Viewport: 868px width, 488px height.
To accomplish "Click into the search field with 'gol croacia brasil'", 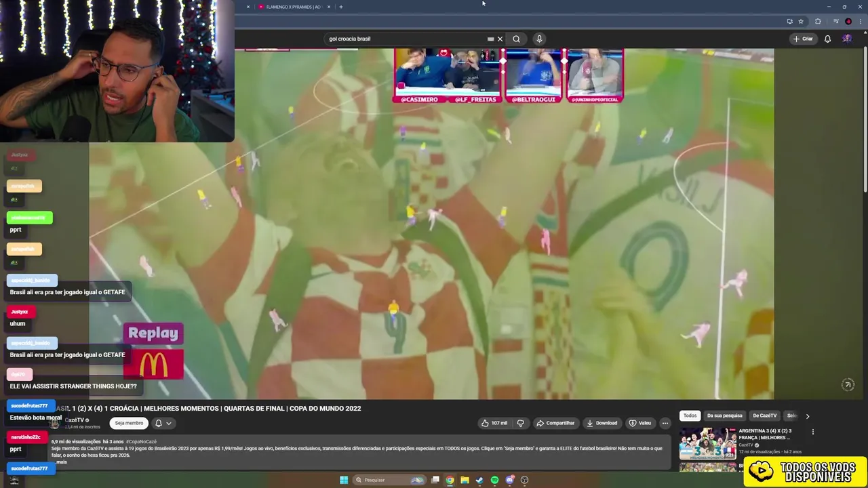I will 406,39.
